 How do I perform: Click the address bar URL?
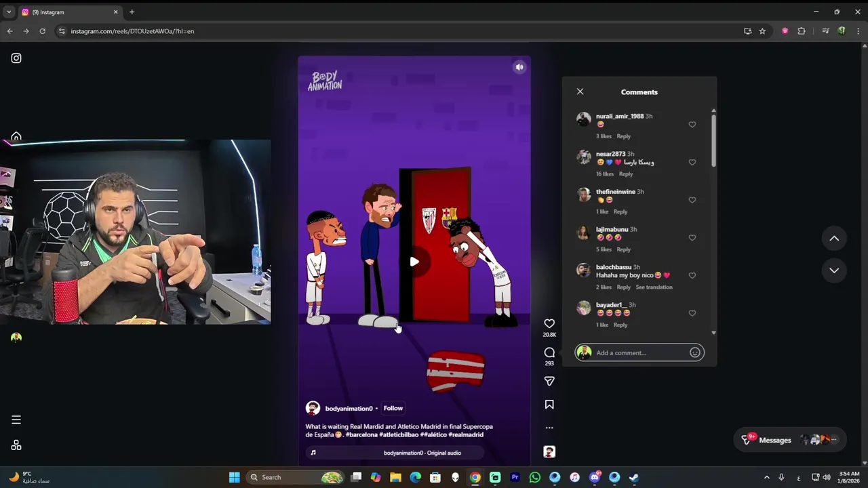point(132,31)
